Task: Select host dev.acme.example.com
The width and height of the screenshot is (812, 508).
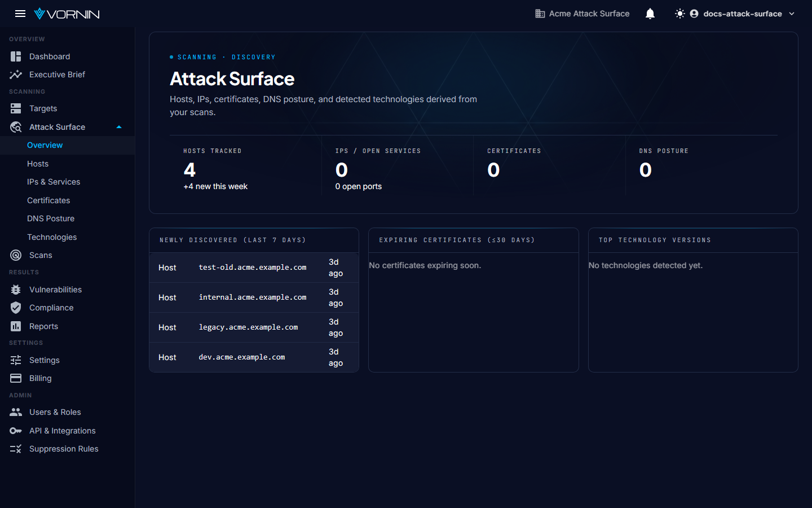Action: 242,357
